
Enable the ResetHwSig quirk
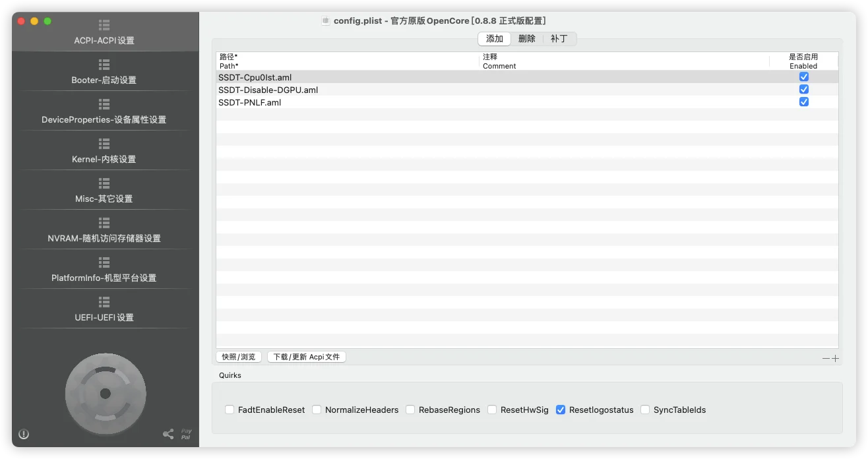pos(492,410)
